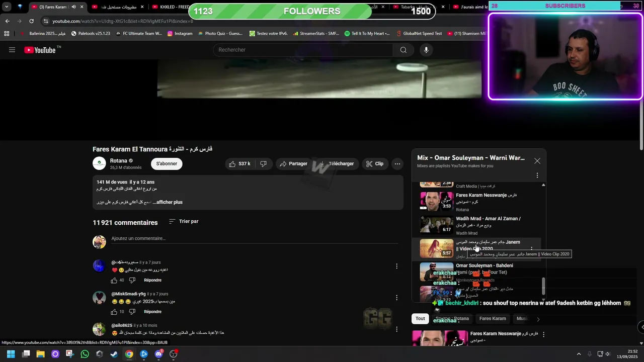644x362 pixels.
Task: Open Discord from the taskbar
Action: [158, 354]
